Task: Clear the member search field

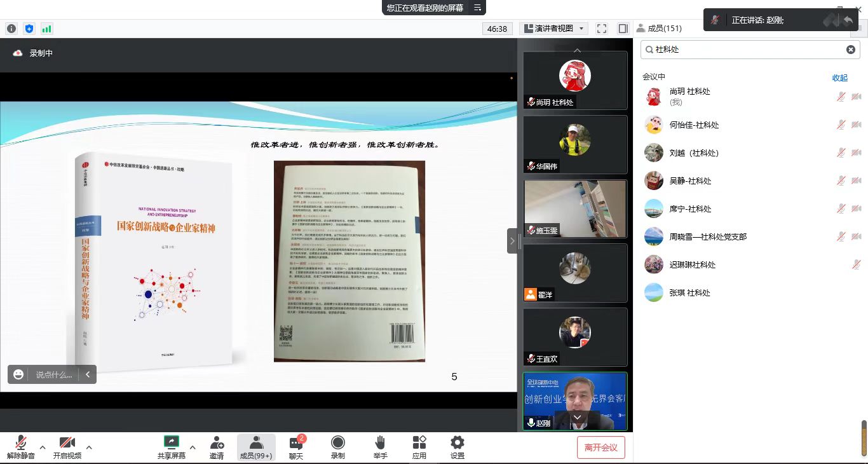Action: 850,50
